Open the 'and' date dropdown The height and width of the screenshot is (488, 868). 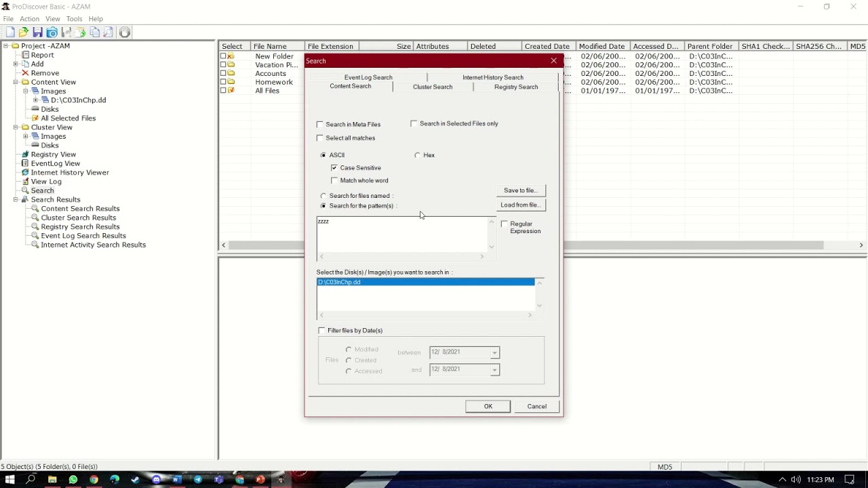pos(494,370)
